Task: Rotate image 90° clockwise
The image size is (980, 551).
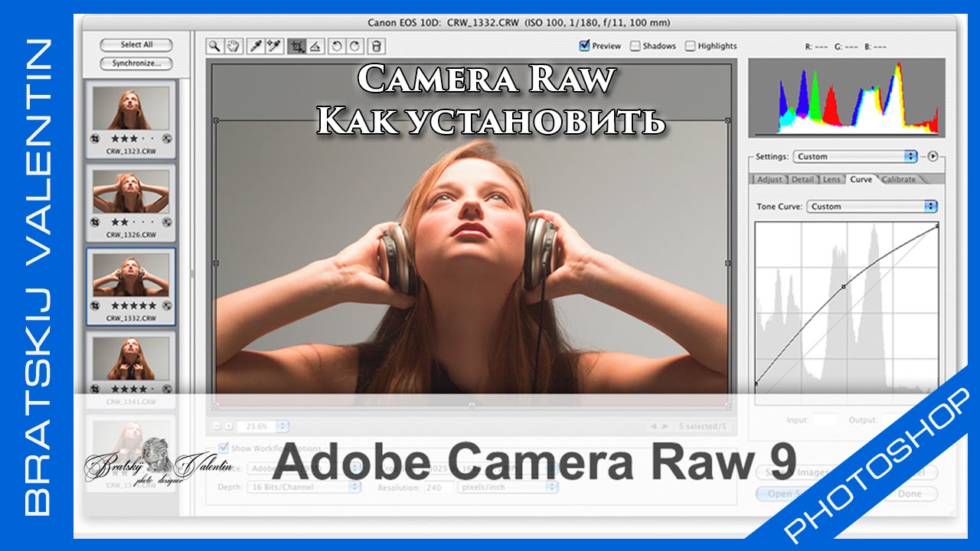Action: click(x=354, y=47)
